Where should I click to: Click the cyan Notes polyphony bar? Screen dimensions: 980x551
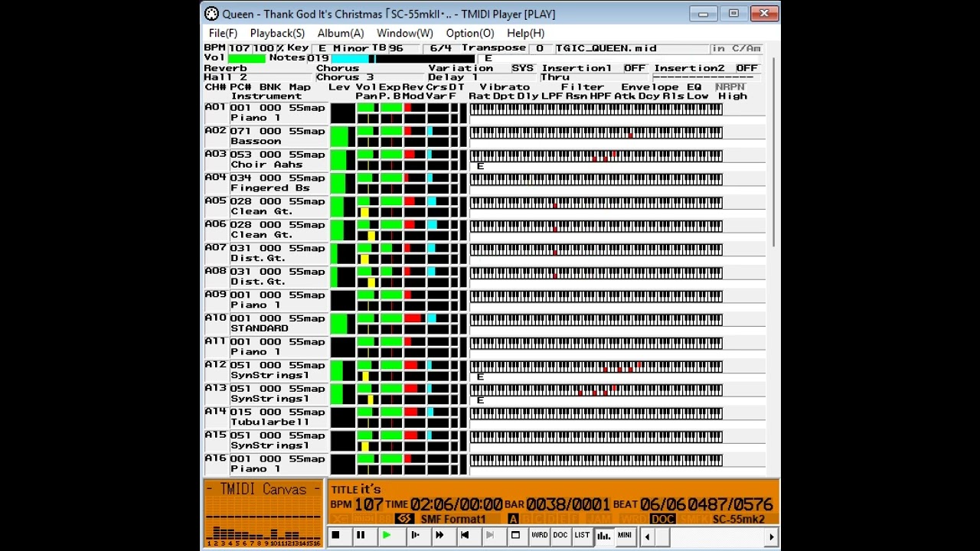tap(351, 58)
